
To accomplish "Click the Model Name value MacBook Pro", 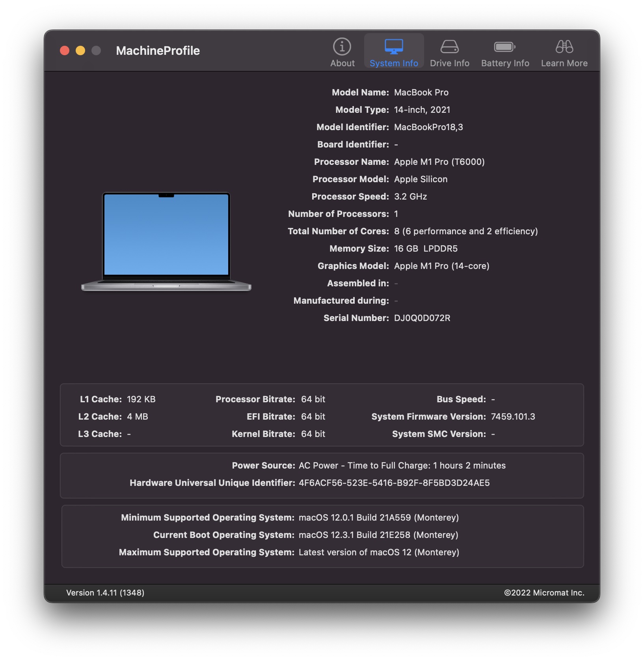I will (421, 92).
